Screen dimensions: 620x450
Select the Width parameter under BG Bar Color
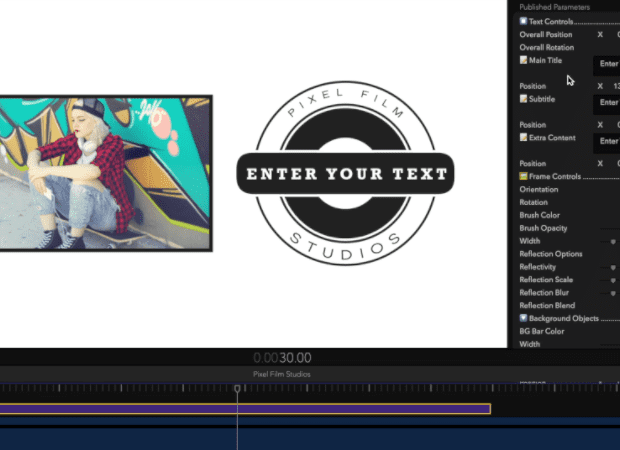(x=529, y=344)
